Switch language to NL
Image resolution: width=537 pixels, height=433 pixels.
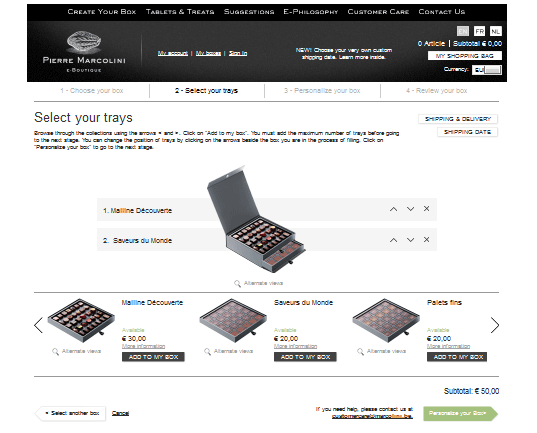click(496, 32)
